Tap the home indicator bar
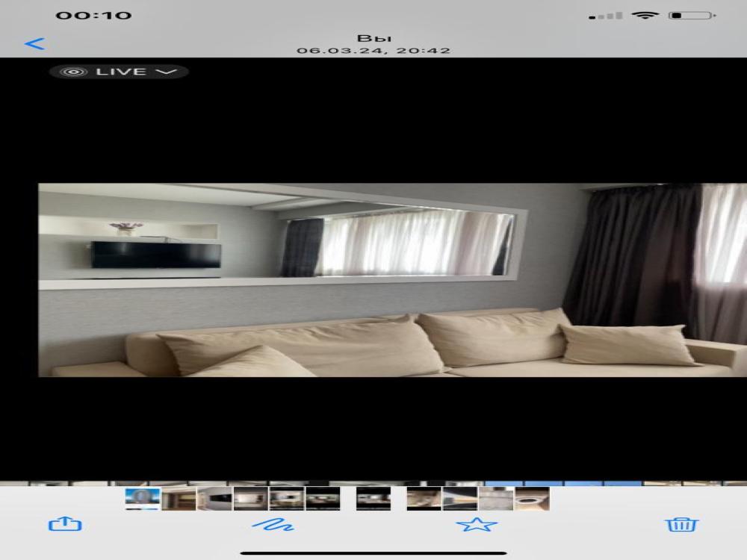Viewport: 747px width, 560px height. click(373, 553)
